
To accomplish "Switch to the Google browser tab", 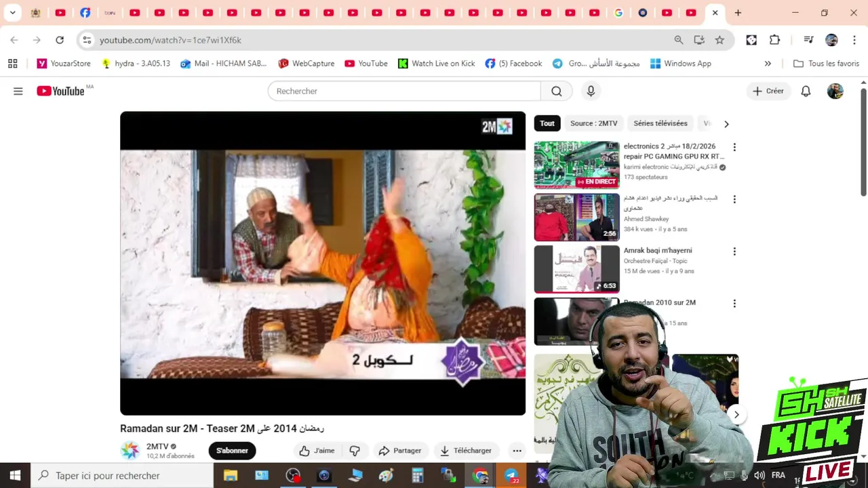I will click(618, 13).
